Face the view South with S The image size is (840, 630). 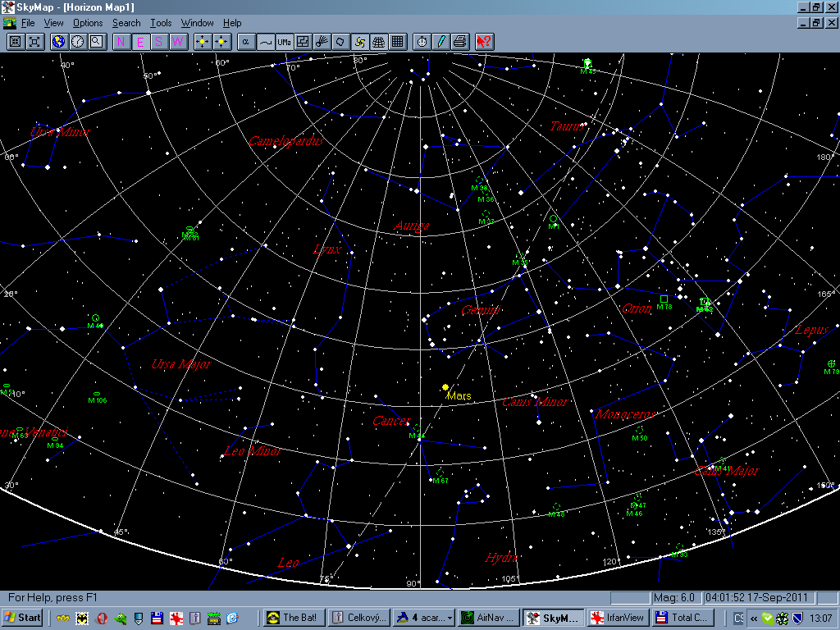[159, 42]
